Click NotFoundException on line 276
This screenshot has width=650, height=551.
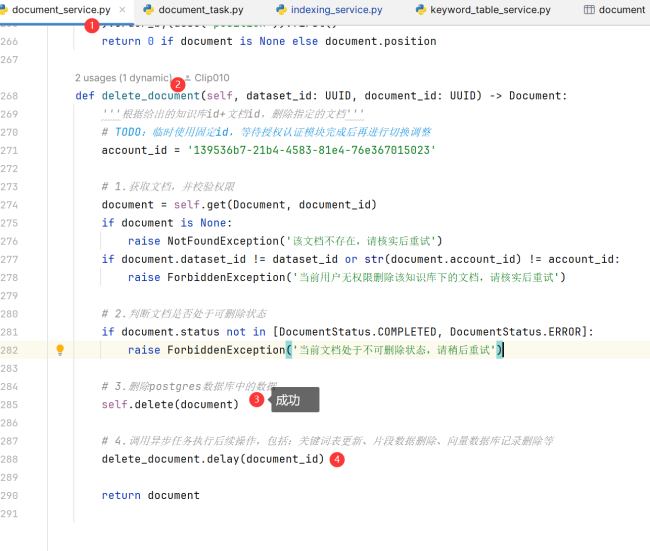pyautogui.click(x=223, y=241)
